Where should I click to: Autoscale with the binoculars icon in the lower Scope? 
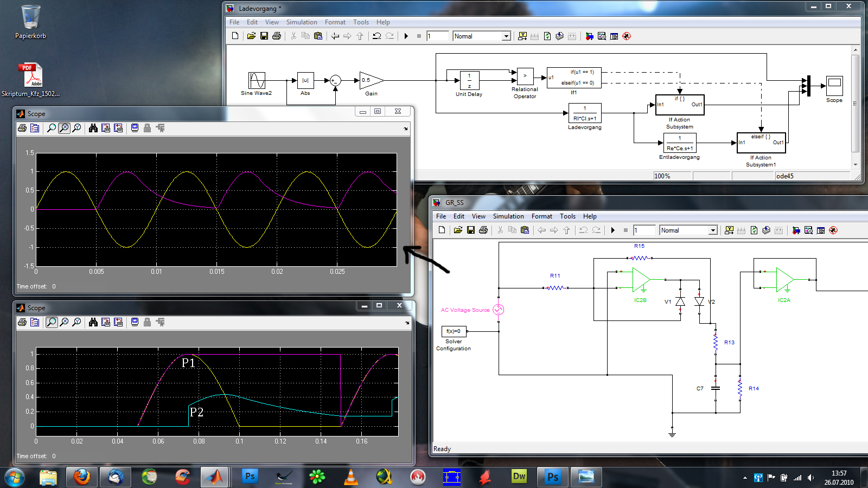pos(93,323)
